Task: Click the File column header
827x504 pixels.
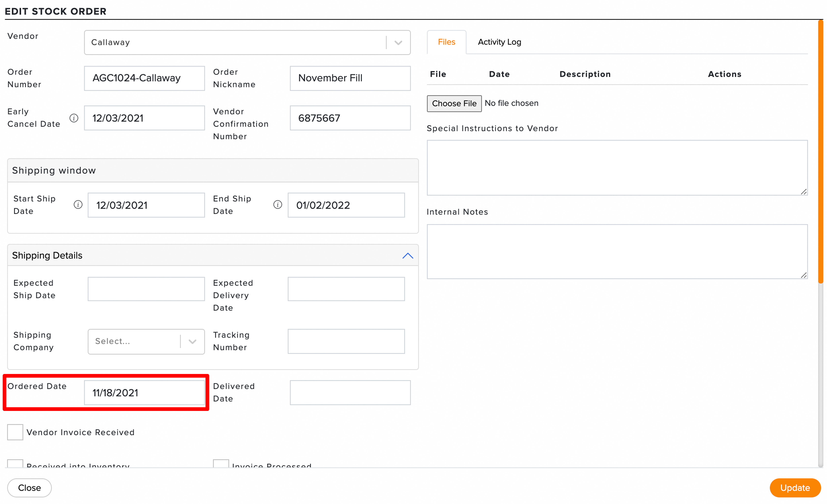Action: pos(438,74)
